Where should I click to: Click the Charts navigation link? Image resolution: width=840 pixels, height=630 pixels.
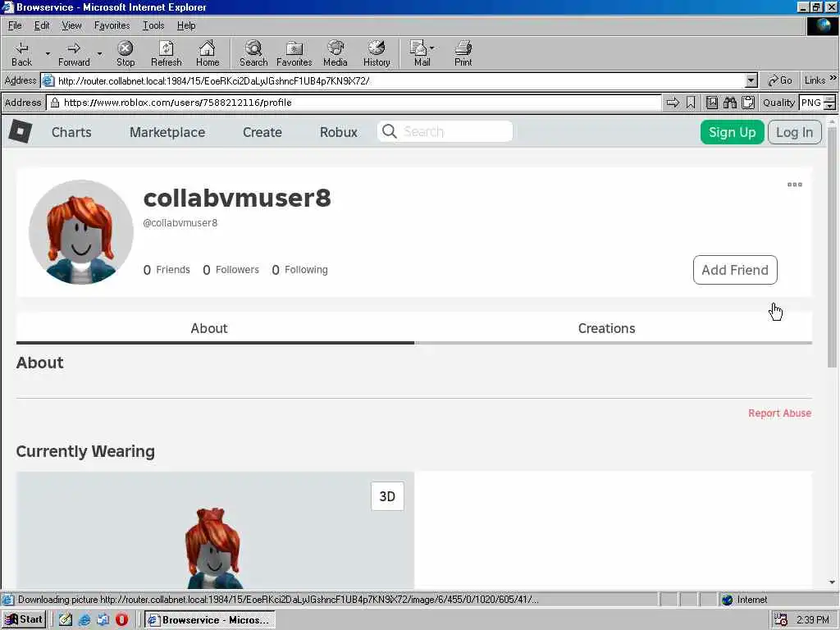71,132
